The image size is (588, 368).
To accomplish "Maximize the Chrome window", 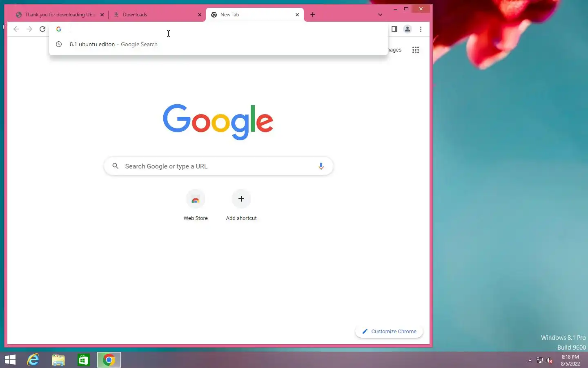I will [406, 9].
